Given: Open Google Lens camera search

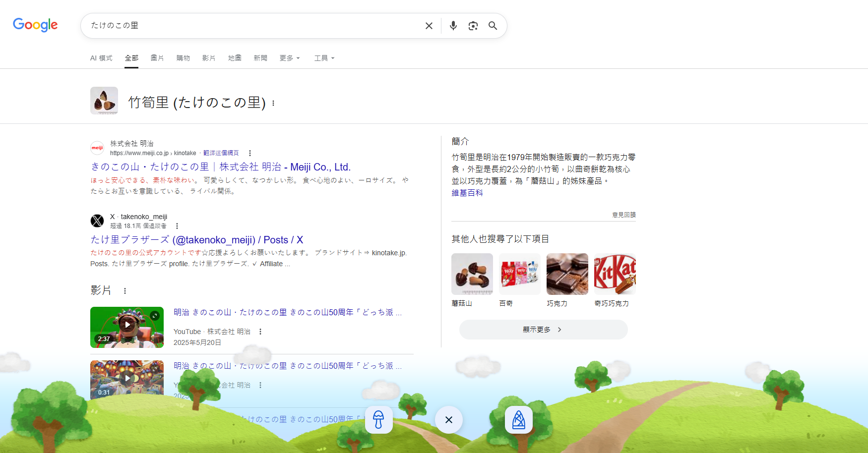Looking at the screenshot, I should click(473, 25).
